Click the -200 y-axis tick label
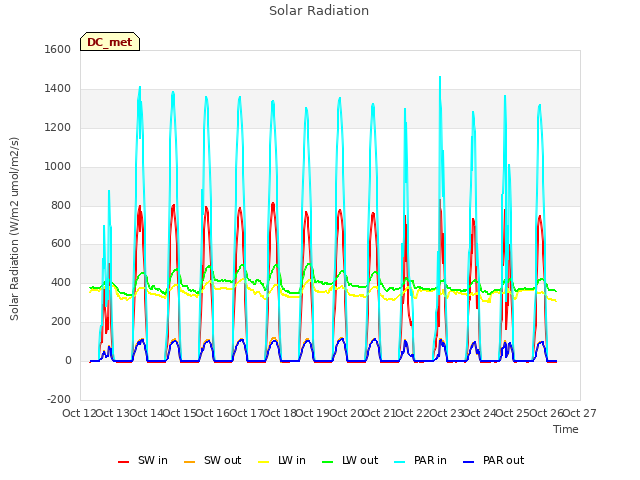Viewport: 640px width, 480px height. (x=59, y=400)
